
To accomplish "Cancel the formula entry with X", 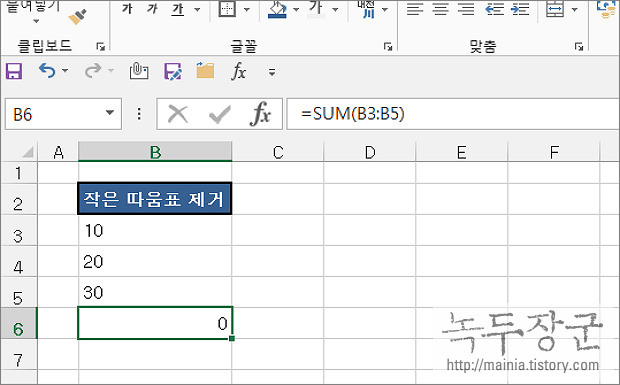I will click(x=178, y=115).
